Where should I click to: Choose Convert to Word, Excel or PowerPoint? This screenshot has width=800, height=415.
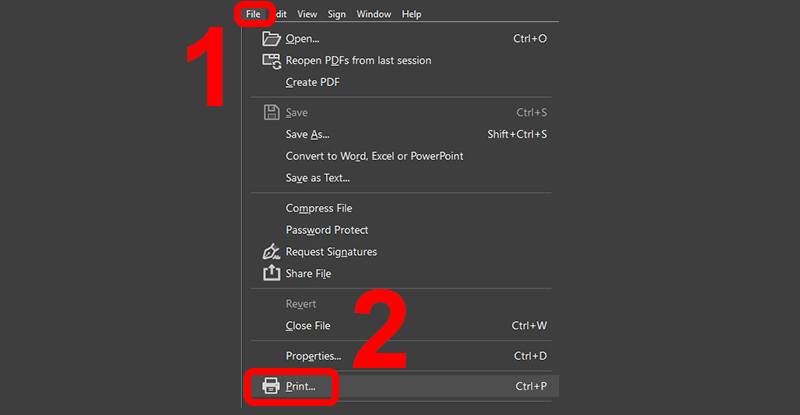[x=374, y=156]
